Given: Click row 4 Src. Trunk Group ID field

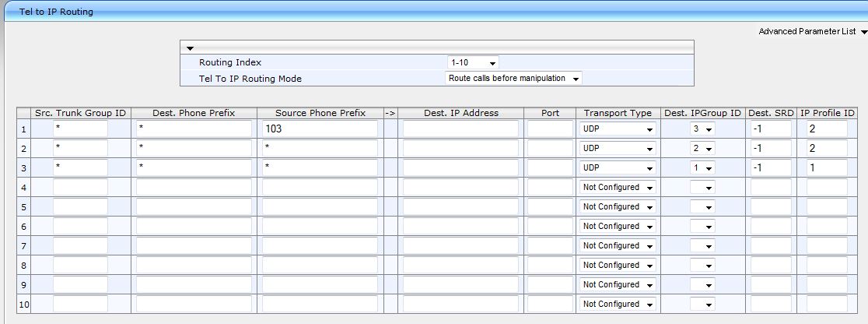Looking at the screenshot, I should (x=80, y=187).
